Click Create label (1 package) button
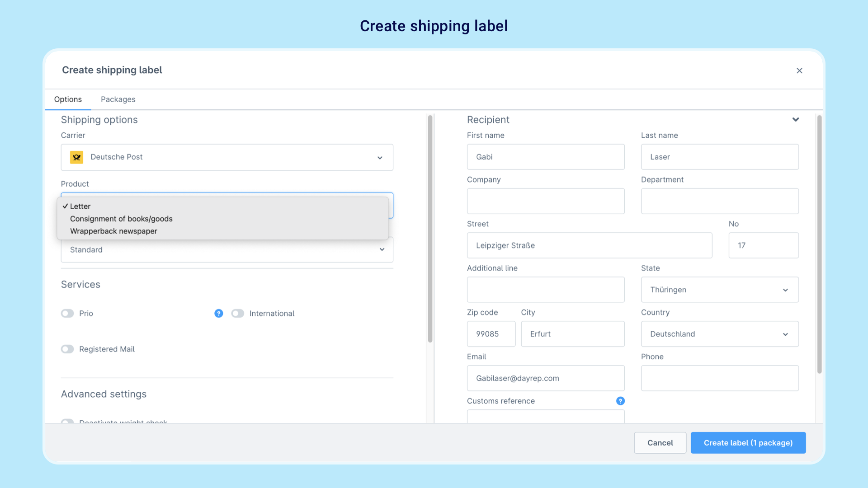The image size is (868, 488). pos(748,443)
